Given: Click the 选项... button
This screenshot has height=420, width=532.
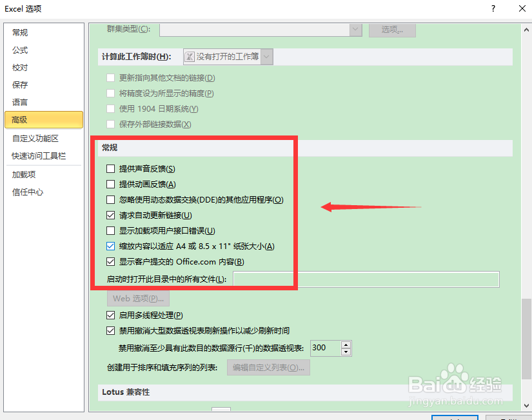Looking at the screenshot, I should coord(392,30).
